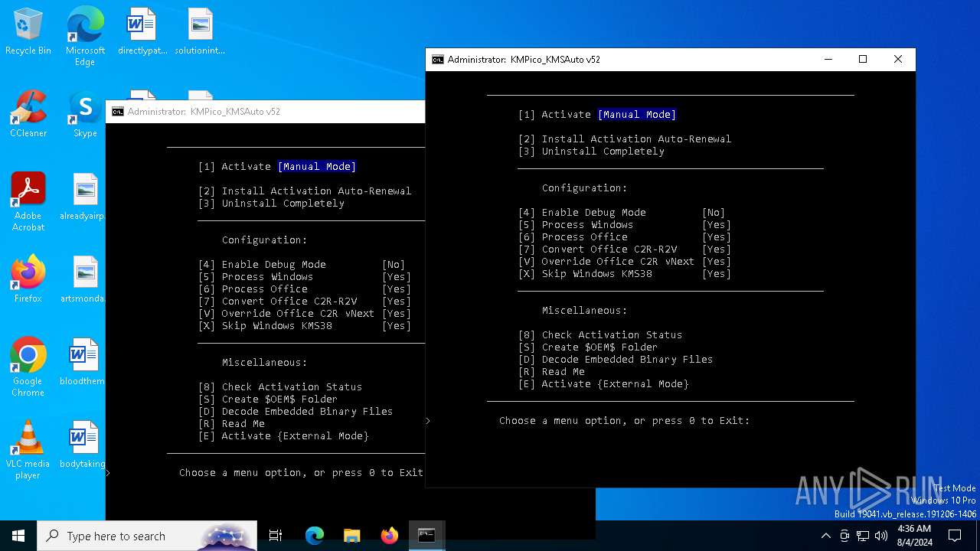The height and width of the screenshot is (551, 980).
Task: Open the Firefox desktop shortcut
Action: point(28,280)
